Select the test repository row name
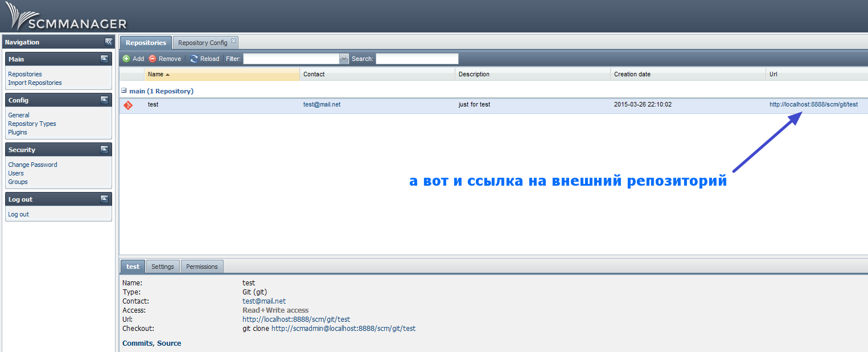This screenshot has height=352, width=868. pos(153,105)
